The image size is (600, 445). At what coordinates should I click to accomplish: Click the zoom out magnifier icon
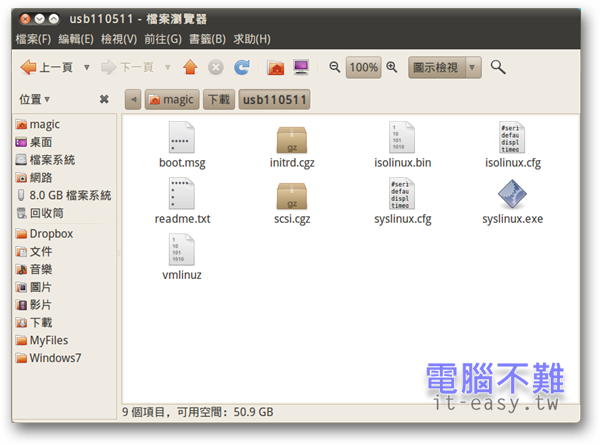pyautogui.click(x=335, y=68)
